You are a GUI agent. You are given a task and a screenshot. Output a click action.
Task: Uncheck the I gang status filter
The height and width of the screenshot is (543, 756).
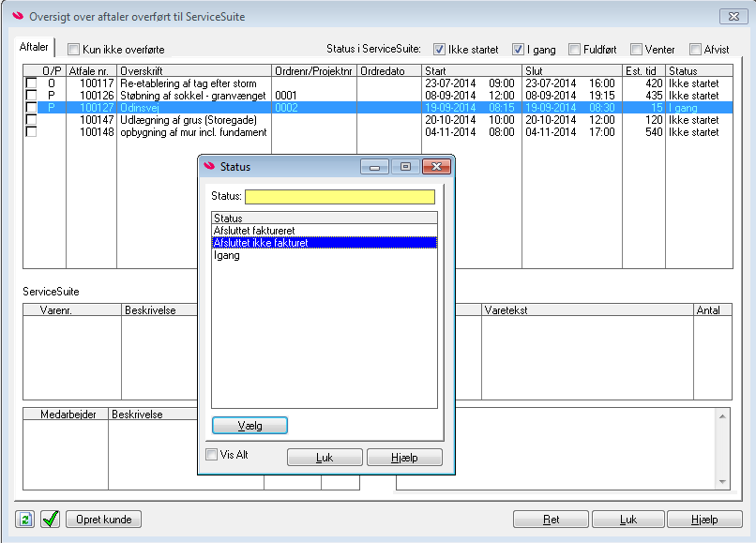tap(518, 49)
